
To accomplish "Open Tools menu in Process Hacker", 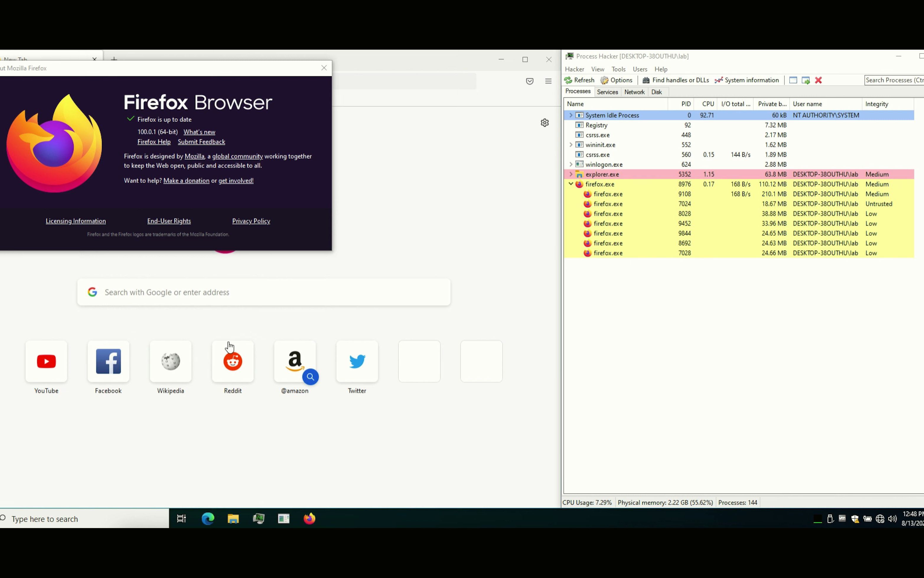I will tap(618, 69).
